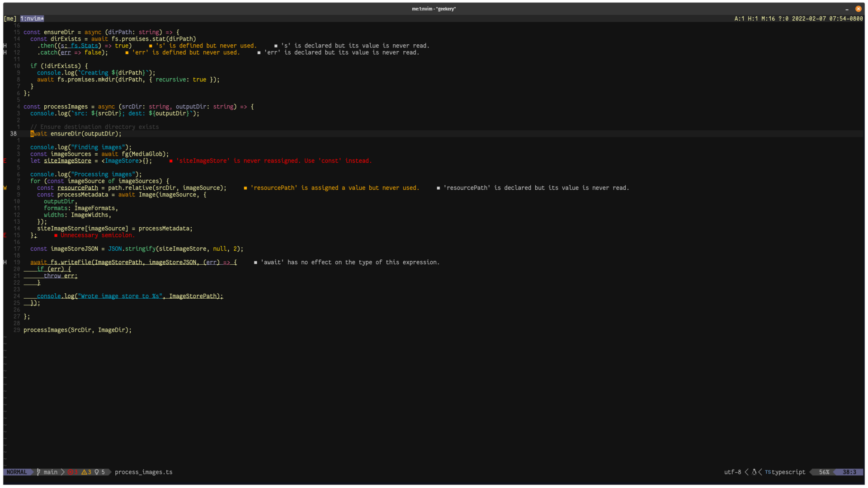
Task: Click the 'Wrote image store to %s' log line
Action: tap(130, 296)
